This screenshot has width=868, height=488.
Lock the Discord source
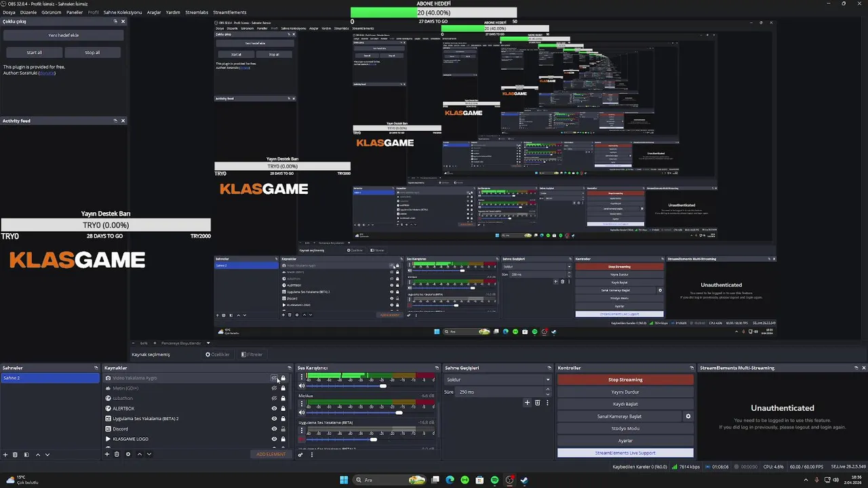point(283,429)
